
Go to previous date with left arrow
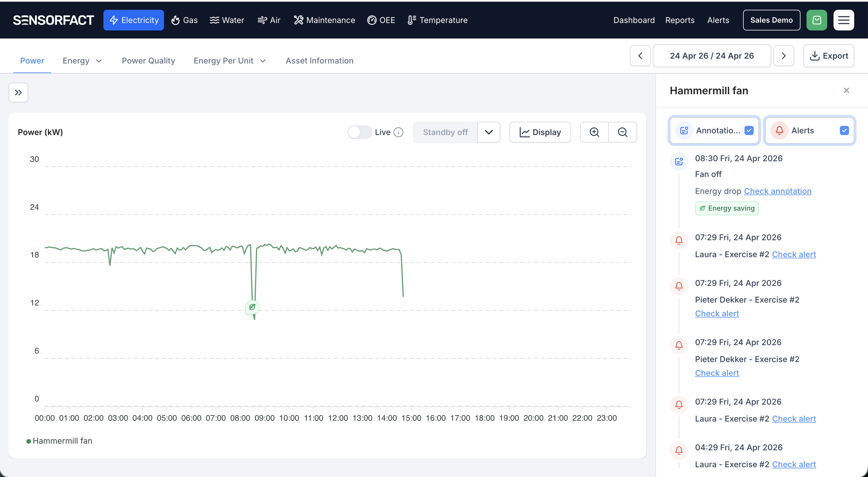click(640, 56)
